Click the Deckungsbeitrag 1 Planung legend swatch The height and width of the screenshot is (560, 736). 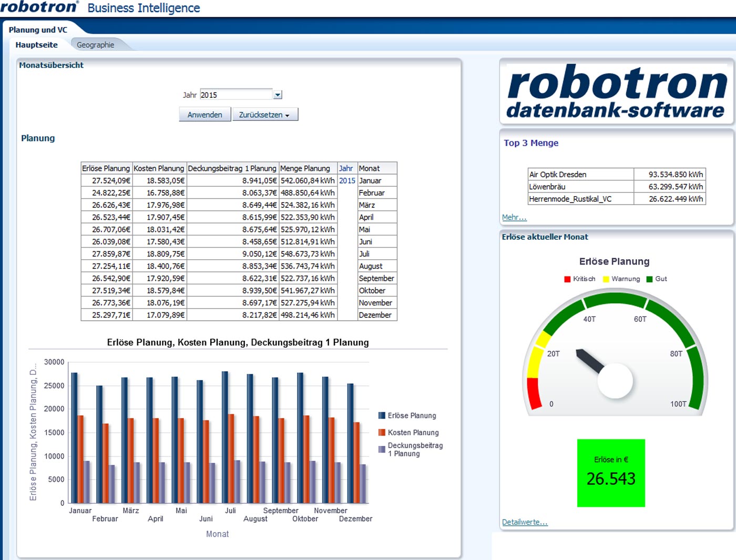(382, 449)
